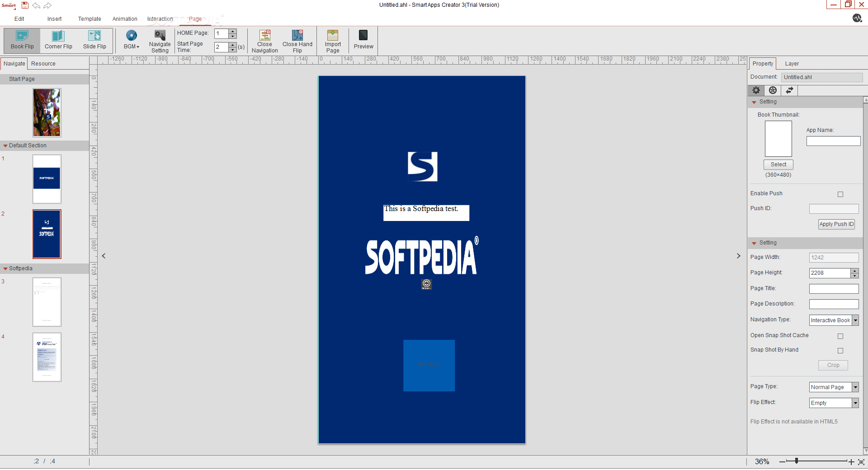Select the Corner Flip mode
This screenshot has height=470, width=868.
coord(58,40)
